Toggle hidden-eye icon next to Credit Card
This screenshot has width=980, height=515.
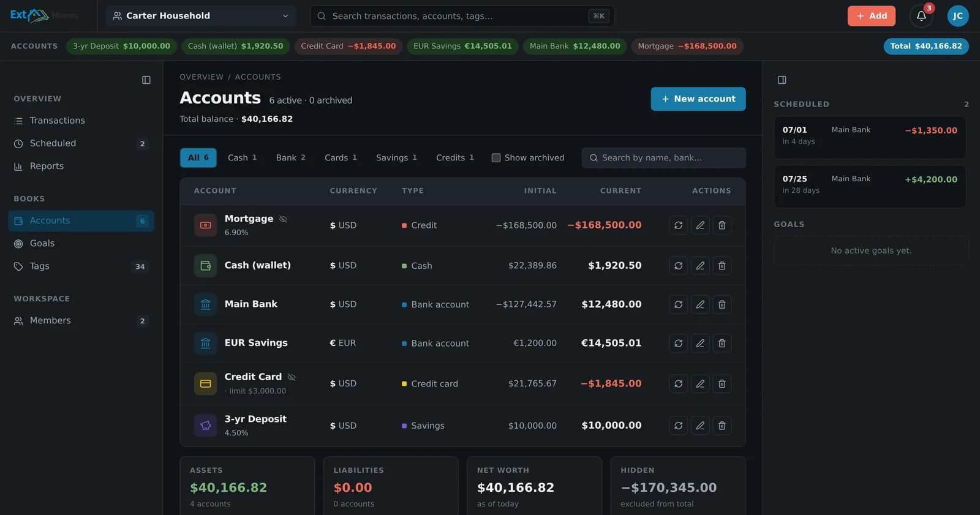[x=292, y=377]
